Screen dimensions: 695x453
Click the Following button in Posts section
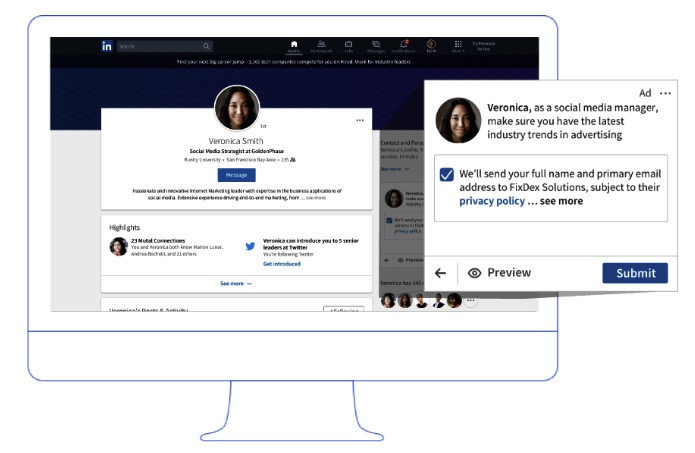coord(344,309)
